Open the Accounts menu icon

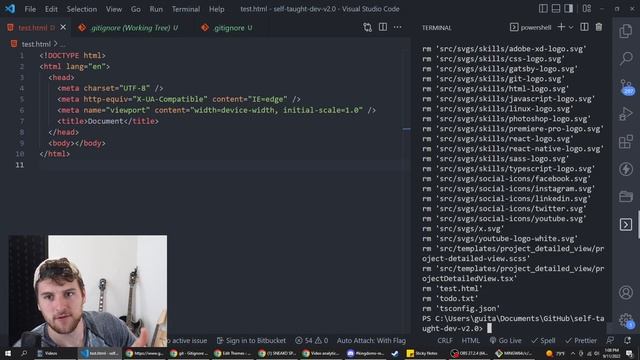626,292
